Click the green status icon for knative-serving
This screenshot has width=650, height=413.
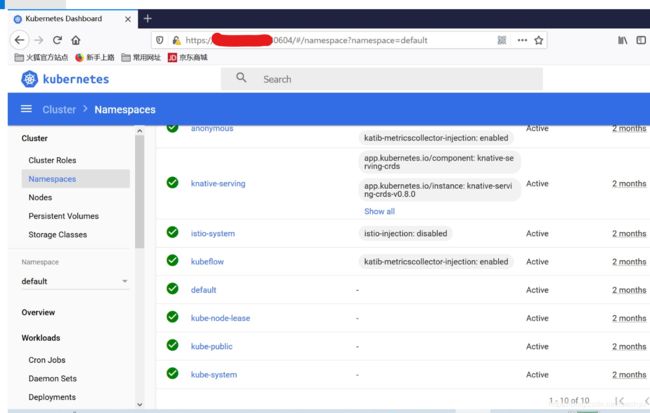(x=172, y=182)
